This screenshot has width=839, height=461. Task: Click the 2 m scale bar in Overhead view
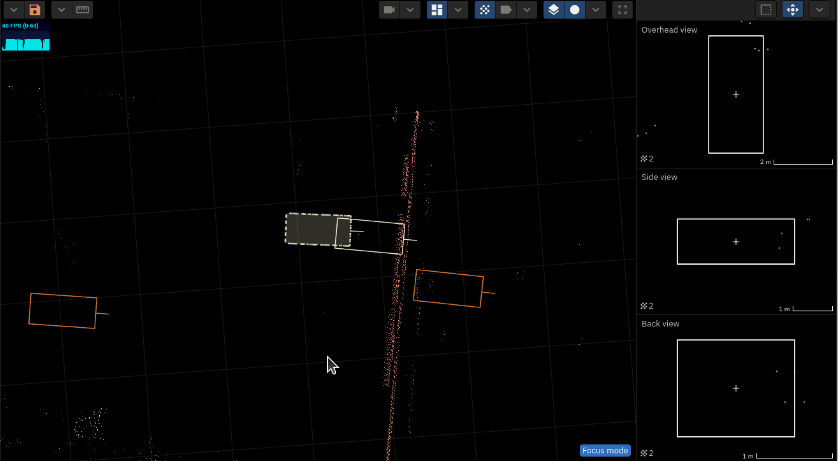pos(797,162)
